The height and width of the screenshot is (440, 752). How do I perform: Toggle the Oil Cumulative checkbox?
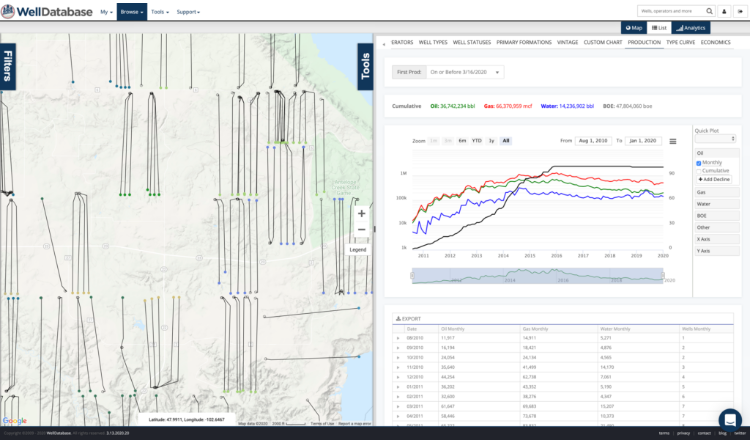[x=699, y=171]
